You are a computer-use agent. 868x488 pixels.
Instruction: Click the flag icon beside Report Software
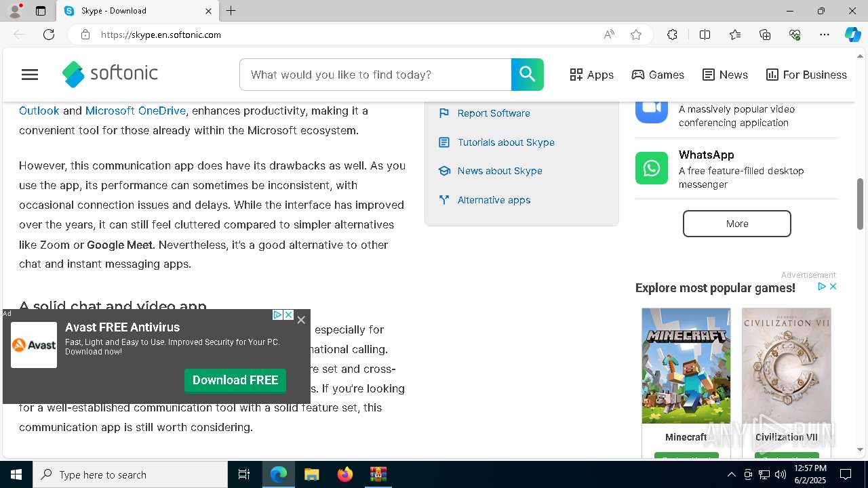(444, 113)
